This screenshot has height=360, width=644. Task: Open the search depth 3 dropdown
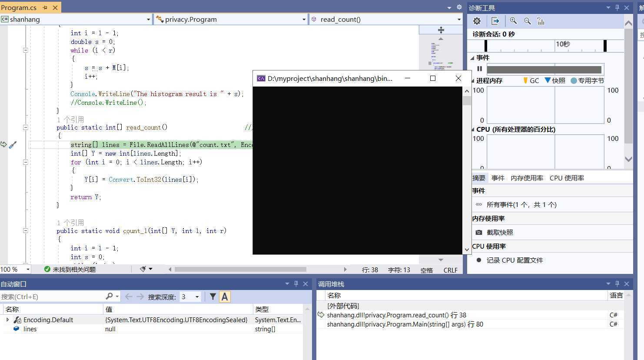[197, 297]
